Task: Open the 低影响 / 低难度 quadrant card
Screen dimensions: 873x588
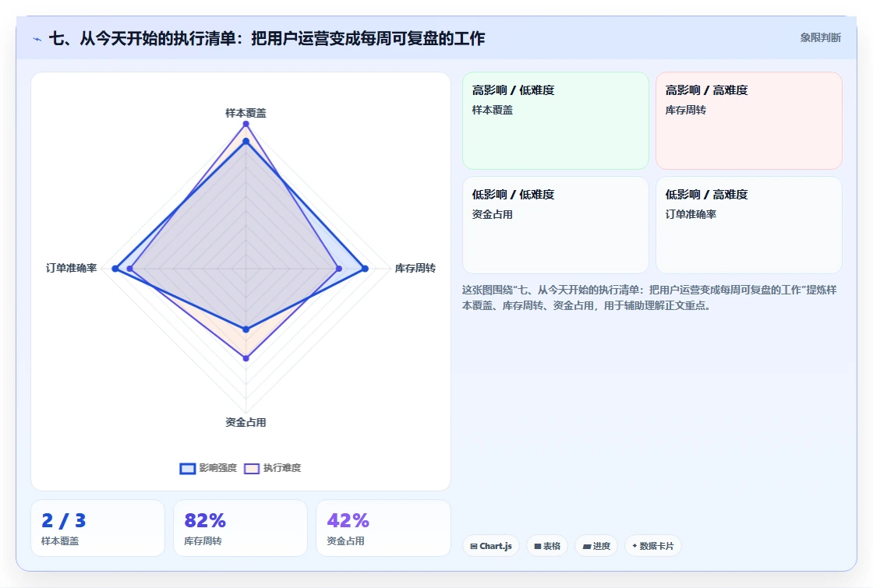Action: [x=556, y=225]
